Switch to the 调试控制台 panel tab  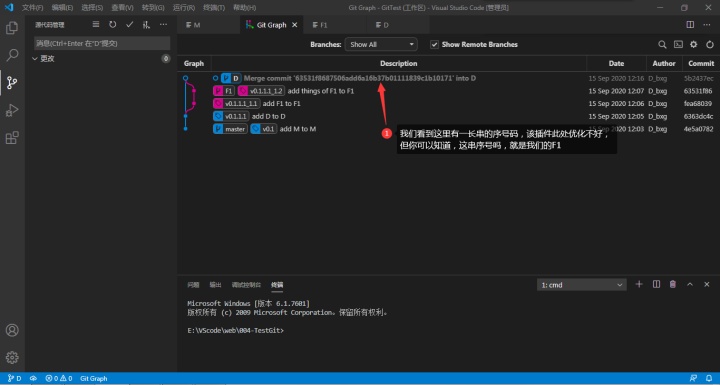pyautogui.click(x=246, y=285)
